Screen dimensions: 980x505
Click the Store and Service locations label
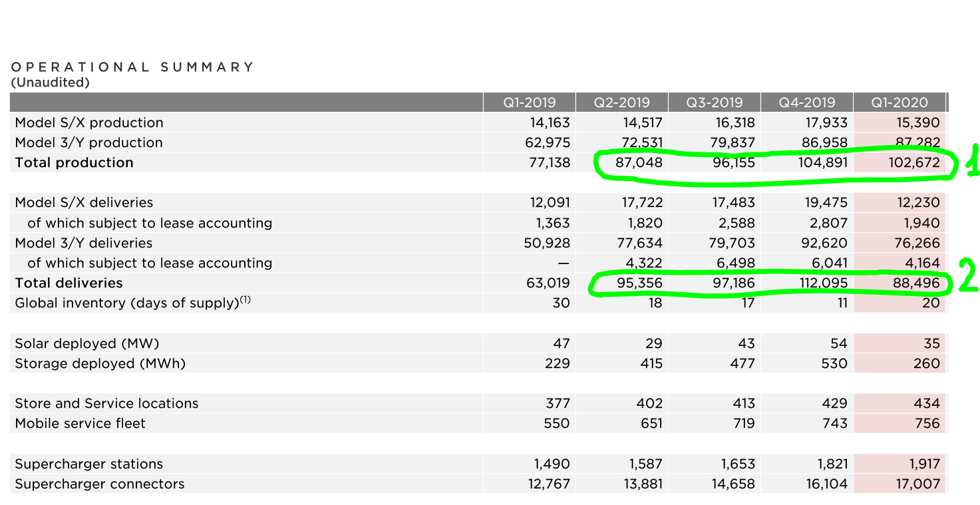click(x=106, y=403)
